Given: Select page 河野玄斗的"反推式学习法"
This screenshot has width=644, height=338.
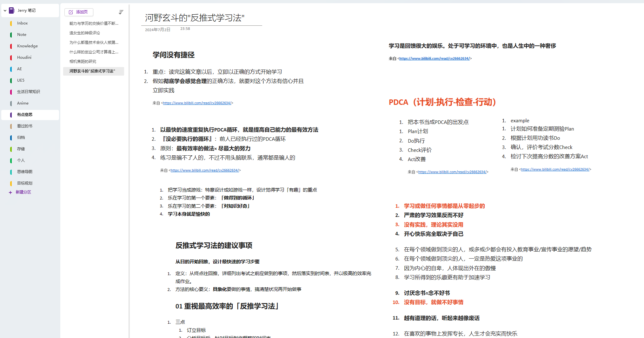Looking at the screenshot, I should (92, 71).
